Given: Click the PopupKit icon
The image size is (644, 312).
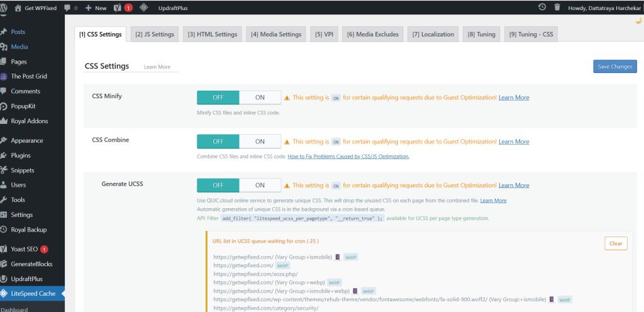Looking at the screenshot, I should [4, 106].
